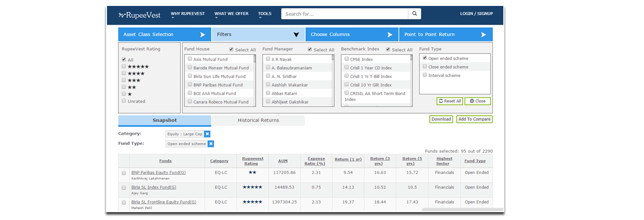Check fund manager Abbas Ratani
Viewport: 644px width, 220px height.
(x=268, y=93)
